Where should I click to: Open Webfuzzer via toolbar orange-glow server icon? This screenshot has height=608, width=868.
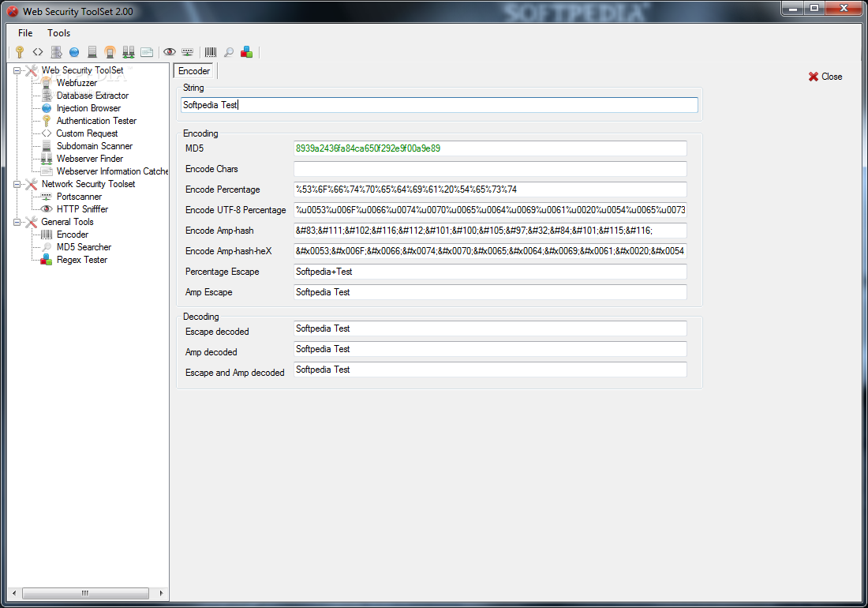tap(110, 52)
